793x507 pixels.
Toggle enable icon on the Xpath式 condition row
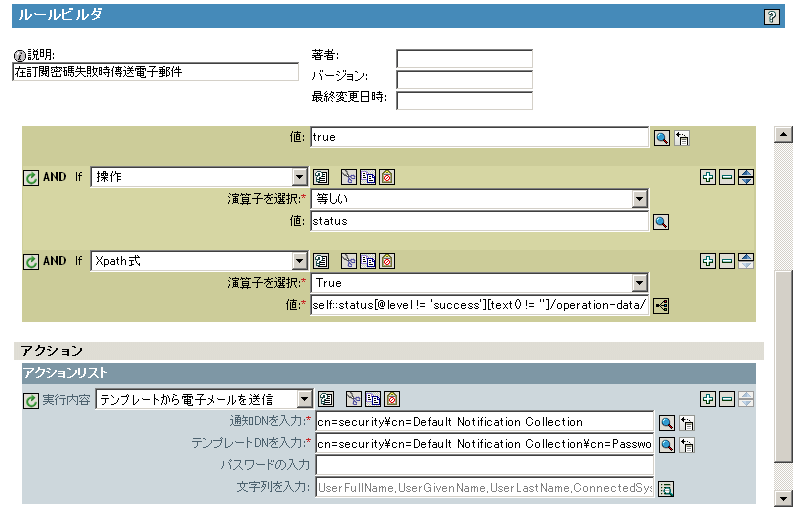(x=31, y=262)
